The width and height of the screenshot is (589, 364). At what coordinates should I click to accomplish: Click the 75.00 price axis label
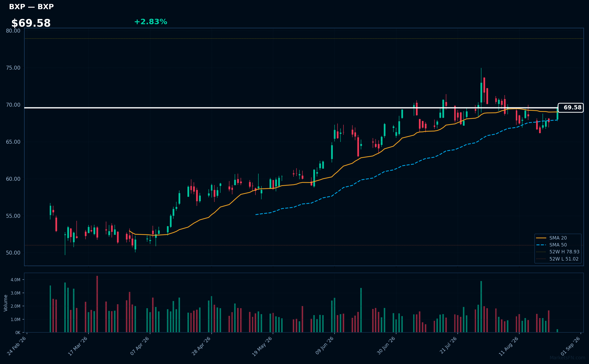[13, 68]
